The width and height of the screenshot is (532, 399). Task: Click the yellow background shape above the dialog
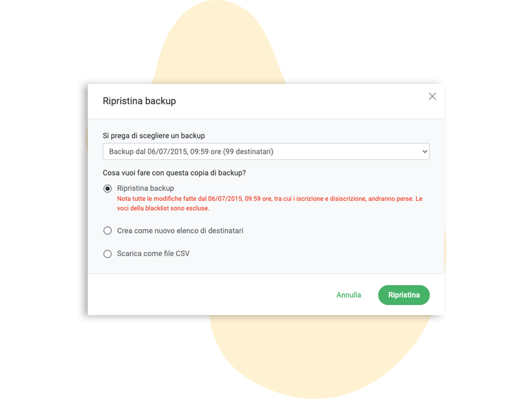pos(217,42)
